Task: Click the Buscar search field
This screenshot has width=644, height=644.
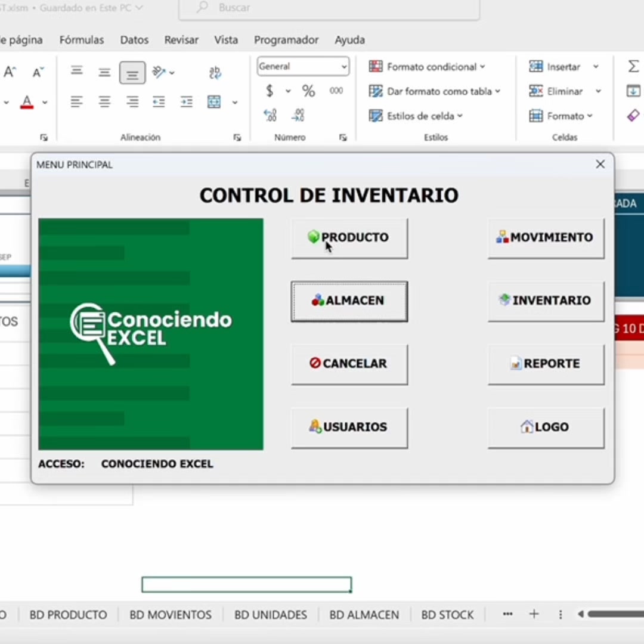Action: coord(329,8)
